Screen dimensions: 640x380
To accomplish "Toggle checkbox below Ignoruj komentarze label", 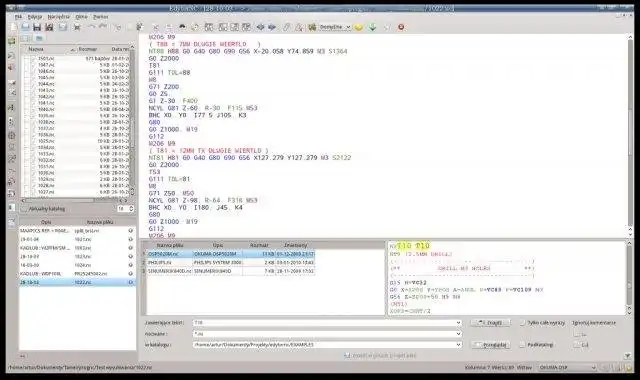I will tap(576, 334).
